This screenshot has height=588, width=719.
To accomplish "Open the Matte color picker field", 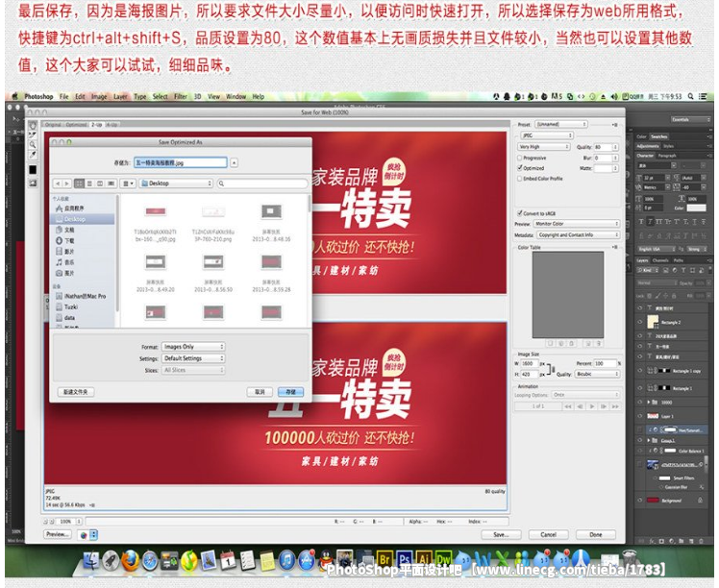I will pos(603,169).
